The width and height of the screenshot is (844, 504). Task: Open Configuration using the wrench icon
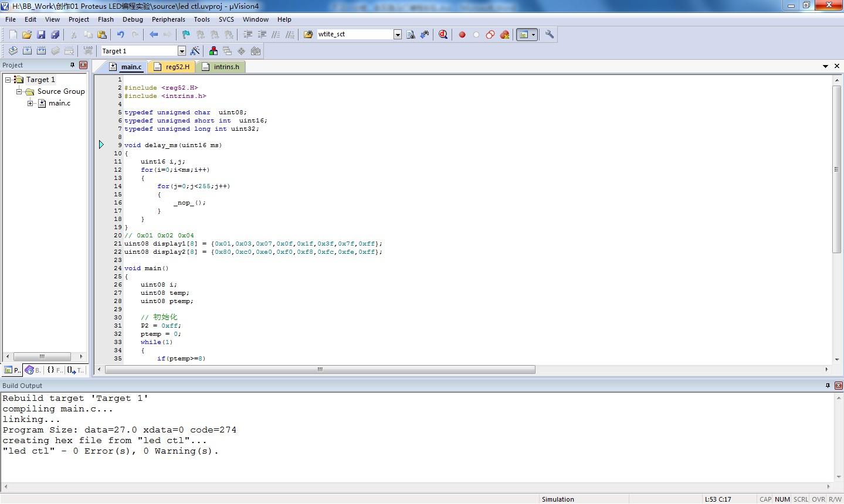pos(550,35)
